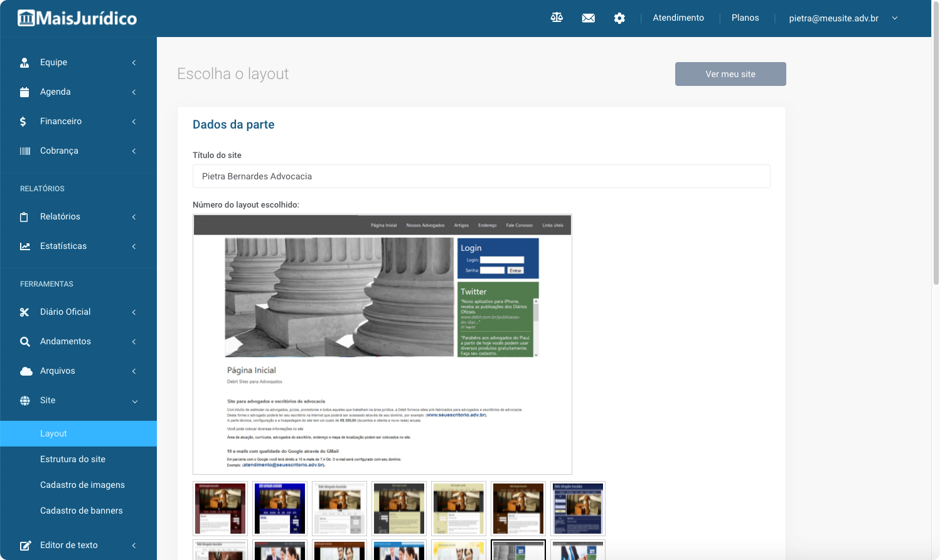The width and height of the screenshot is (940, 560).
Task: Expand the Estatísticas section arrow
Action: tap(134, 246)
